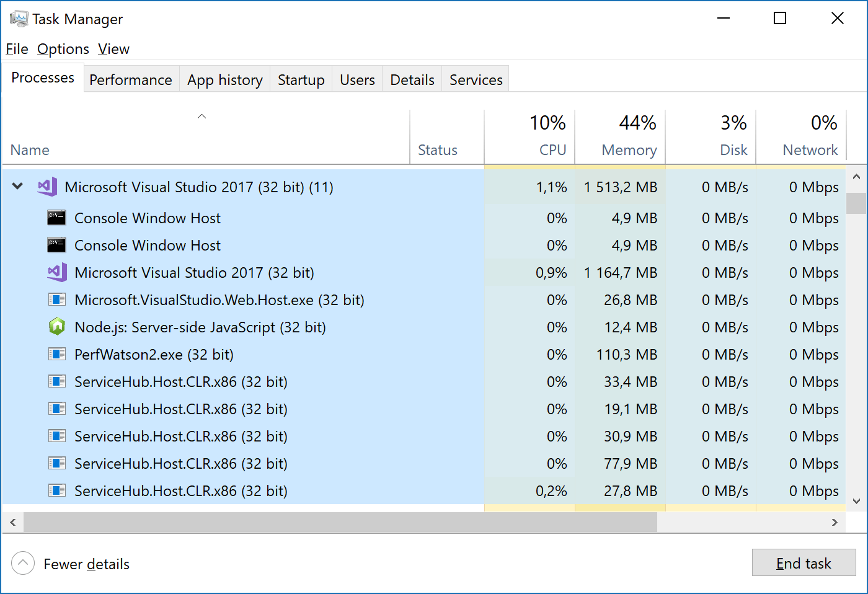Switch to the Users tab
The width and height of the screenshot is (868, 594).
coord(357,79)
